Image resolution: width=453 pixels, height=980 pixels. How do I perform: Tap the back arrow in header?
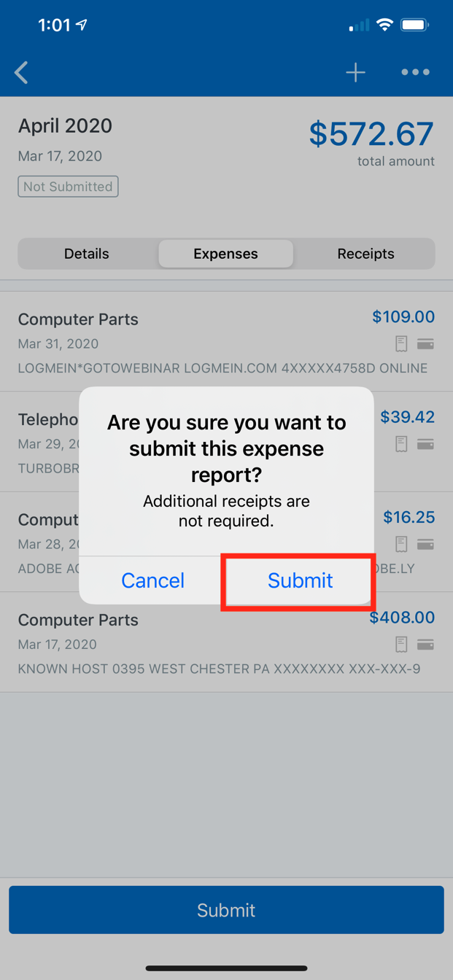[x=21, y=72]
